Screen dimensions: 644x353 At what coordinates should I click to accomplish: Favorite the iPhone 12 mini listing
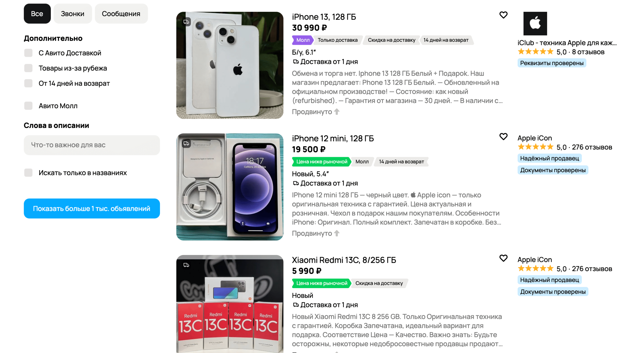503,137
